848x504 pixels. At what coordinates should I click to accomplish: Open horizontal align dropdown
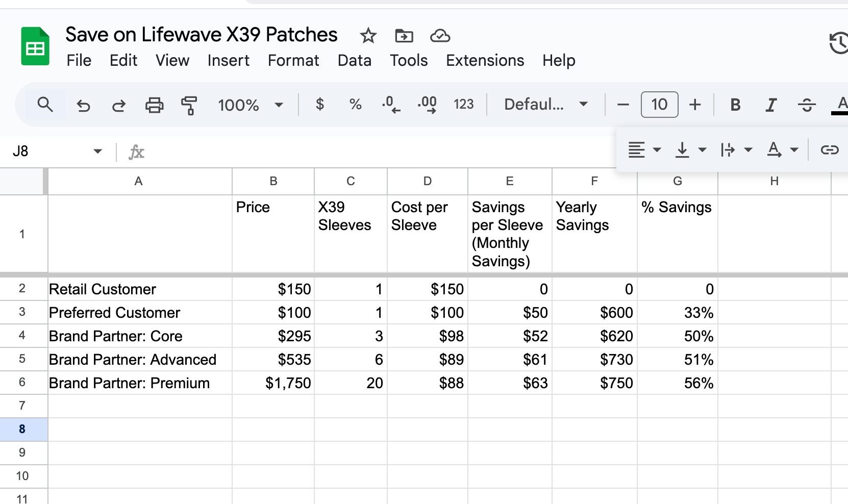coord(644,149)
